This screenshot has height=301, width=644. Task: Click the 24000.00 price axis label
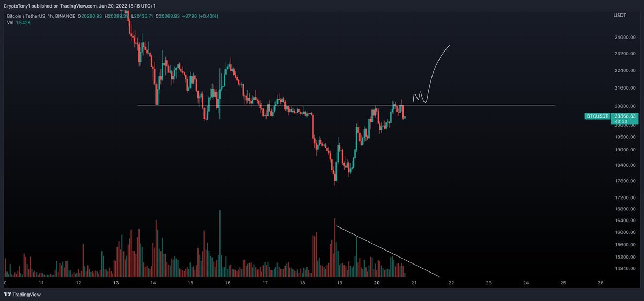pyautogui.click(x=626, y=38)
